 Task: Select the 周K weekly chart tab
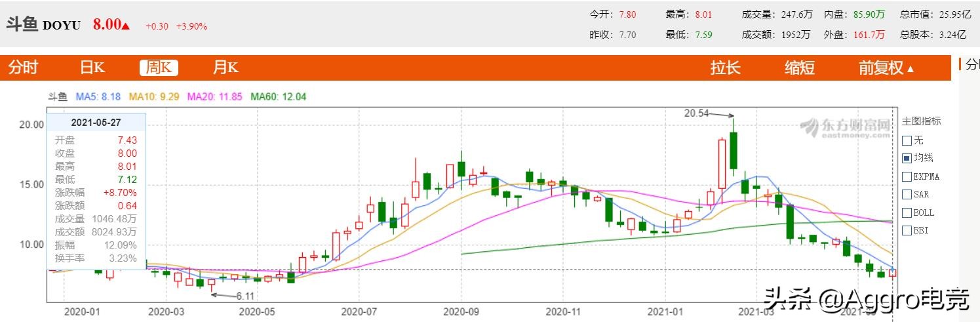159,68
